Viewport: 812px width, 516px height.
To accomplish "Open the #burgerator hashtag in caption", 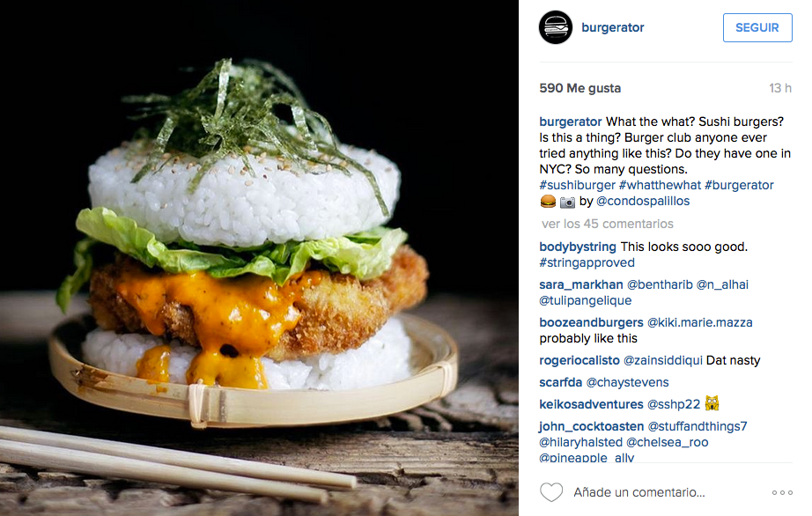I will (739, 185).
